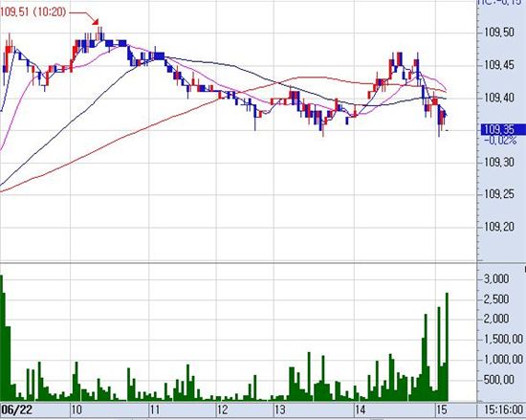
Task: Click the 109,30 price axis label
Action: [499, 163]
